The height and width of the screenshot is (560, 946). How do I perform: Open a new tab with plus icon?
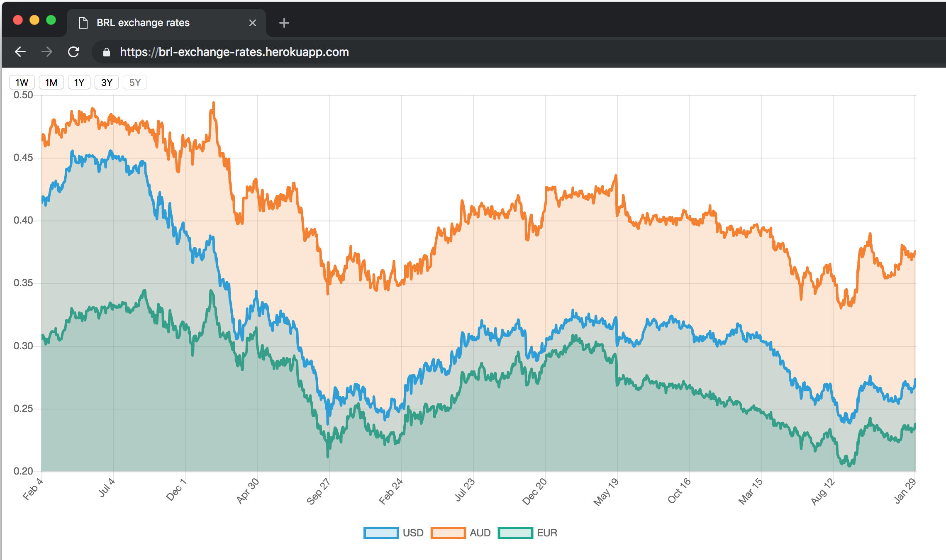click(284, 23)
